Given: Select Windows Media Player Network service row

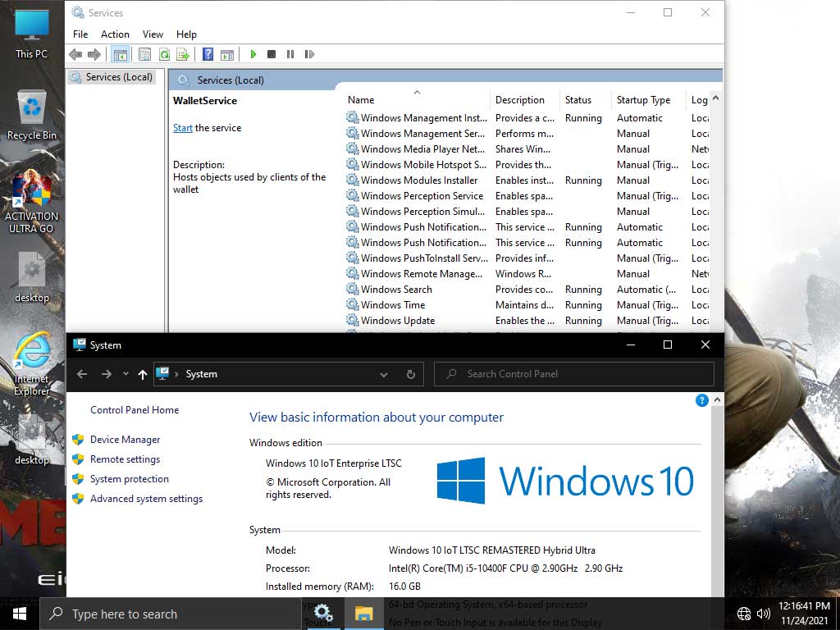Looking at the screenshot, I should click(x=527, y=149).
